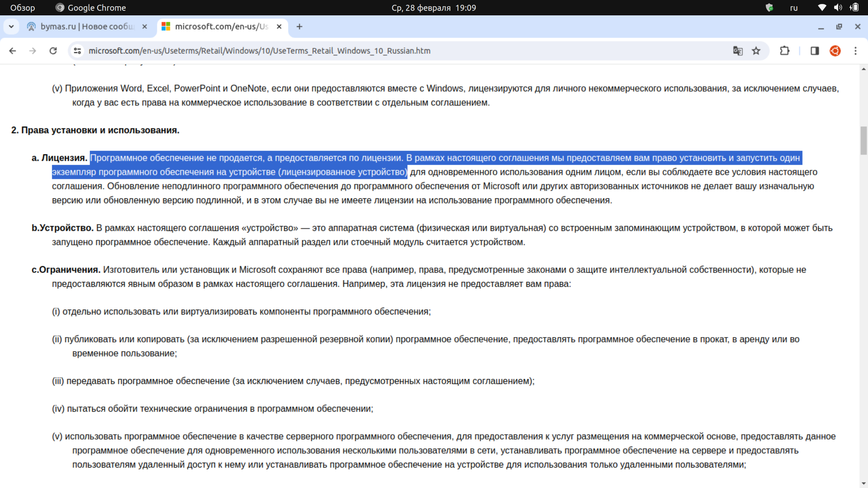The image size is (868, 488).
Task: Click the Google Translate page icon
Action: [737, 51]
